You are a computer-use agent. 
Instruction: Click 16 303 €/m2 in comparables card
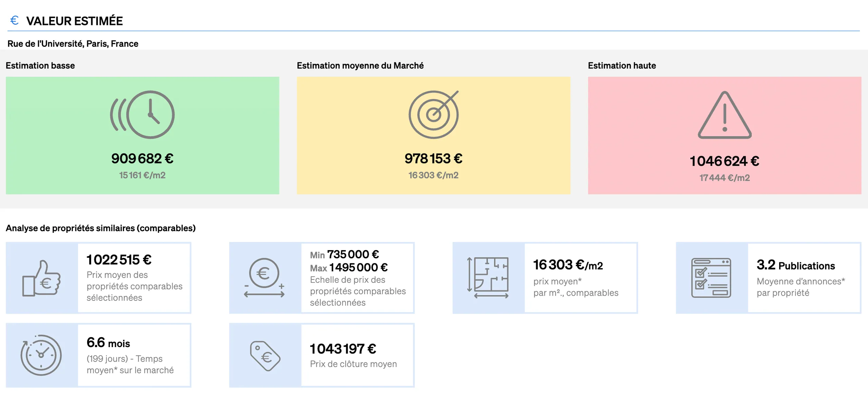click(x=568, y=265)
